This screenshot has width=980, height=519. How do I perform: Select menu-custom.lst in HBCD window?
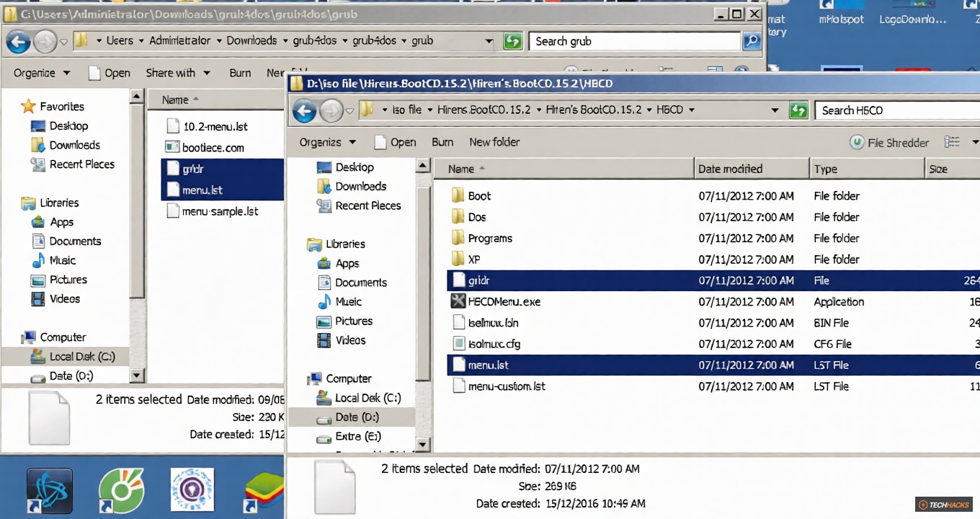click(498, 386)
